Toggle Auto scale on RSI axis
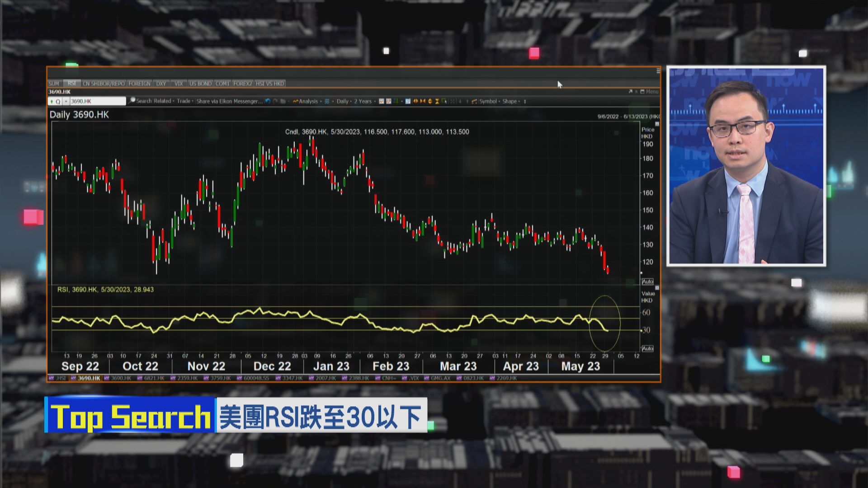This screenshot has width=868, height=488. click(x=647, y=348)
